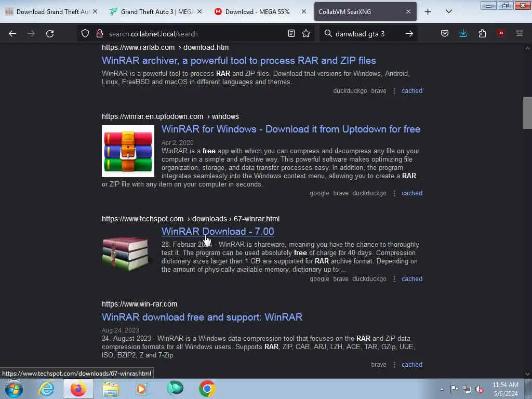Open Action Center flag icon

click(454, 389)
